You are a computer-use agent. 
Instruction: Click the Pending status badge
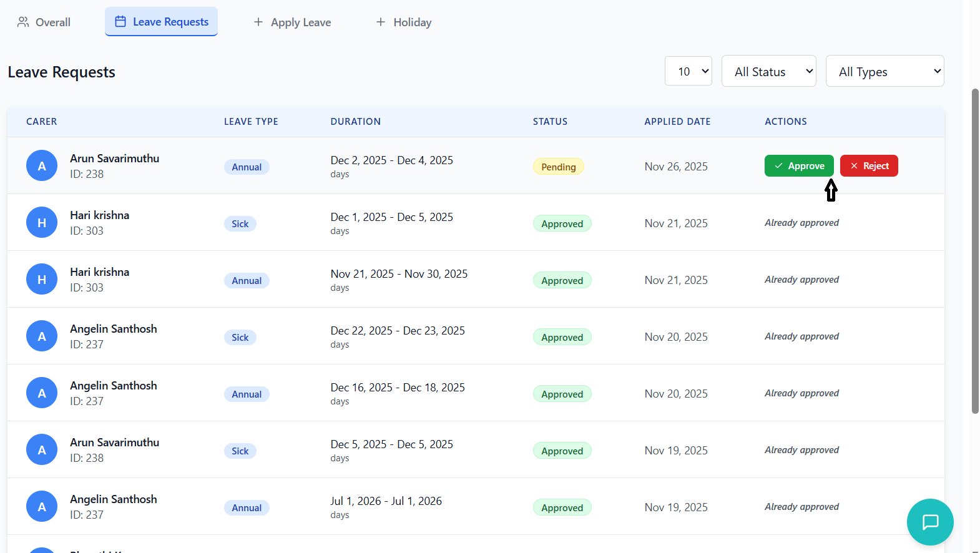(x=558, y=167)
